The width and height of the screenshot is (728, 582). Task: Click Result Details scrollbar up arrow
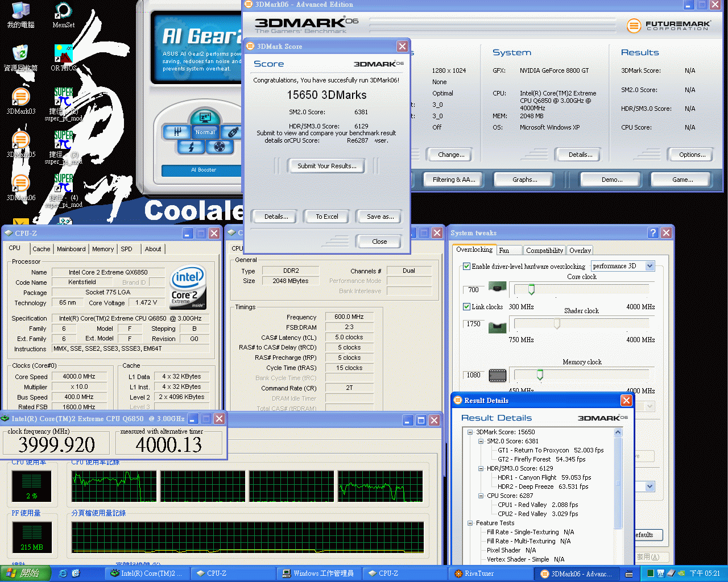(618, 432)
